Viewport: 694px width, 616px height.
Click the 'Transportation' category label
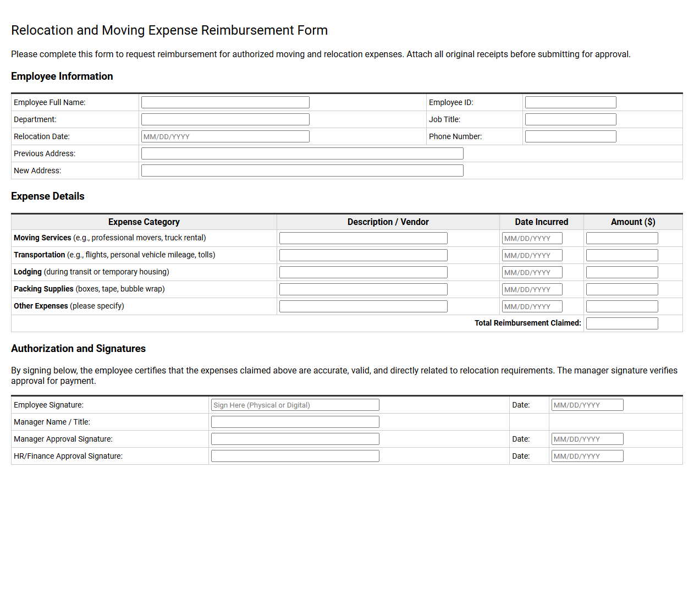40,255
